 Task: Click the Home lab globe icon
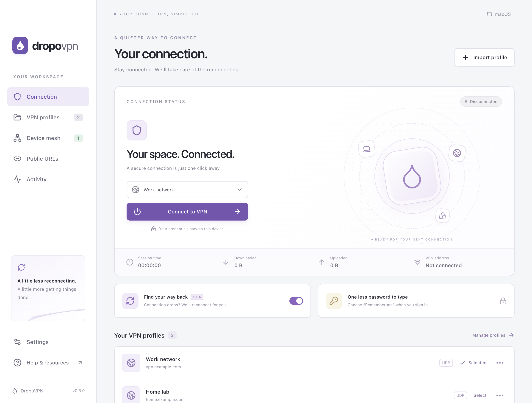(131, 395)
